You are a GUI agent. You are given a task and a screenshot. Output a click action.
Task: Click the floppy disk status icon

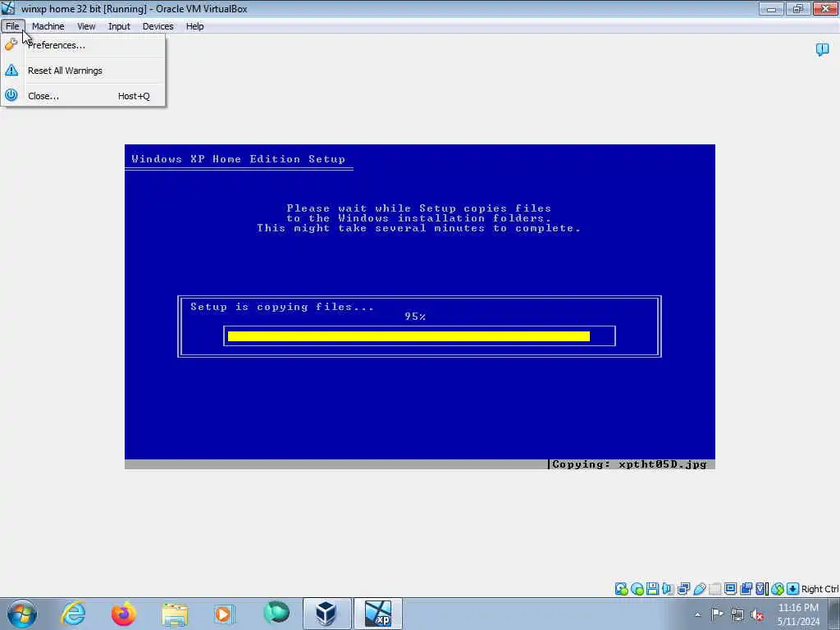point(652,589)
